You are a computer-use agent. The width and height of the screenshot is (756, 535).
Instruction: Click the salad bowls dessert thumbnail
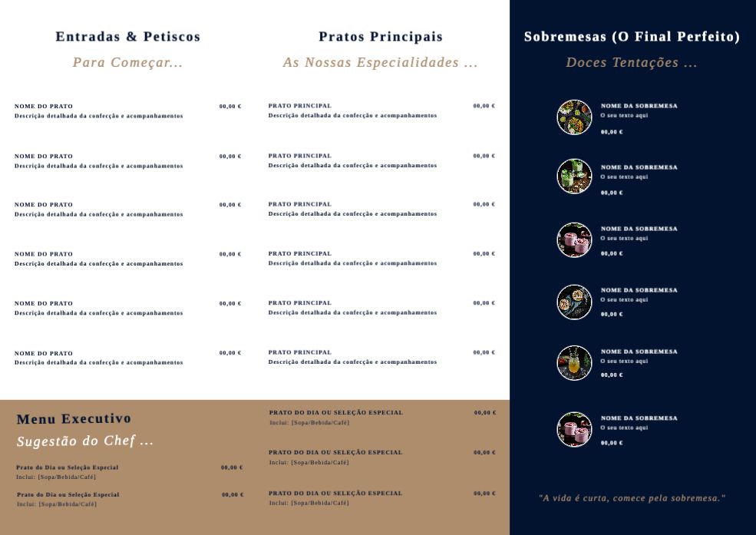pos(574,117)
